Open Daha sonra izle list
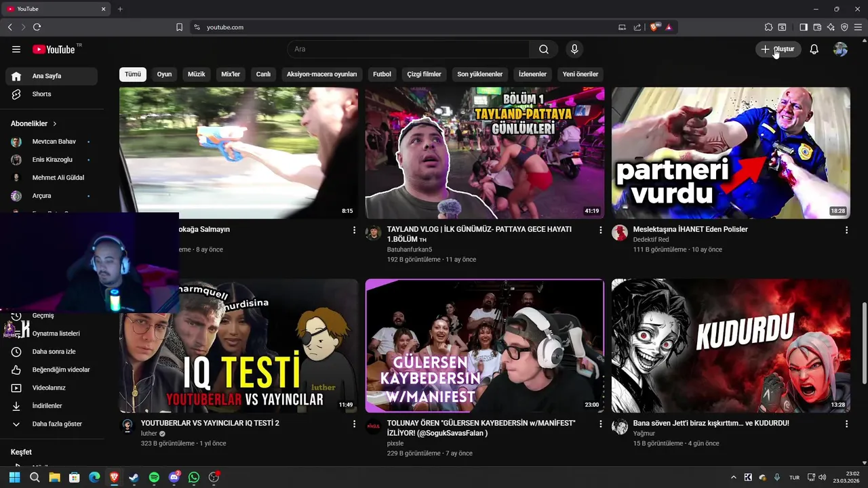The image size is (868, 488). 52,352
